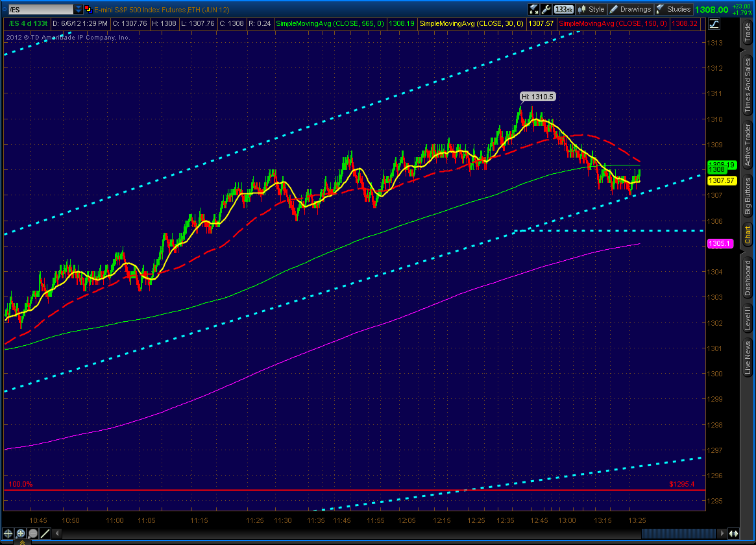
Task: Open the Big Buttons side tab
Action: point(748,195)
